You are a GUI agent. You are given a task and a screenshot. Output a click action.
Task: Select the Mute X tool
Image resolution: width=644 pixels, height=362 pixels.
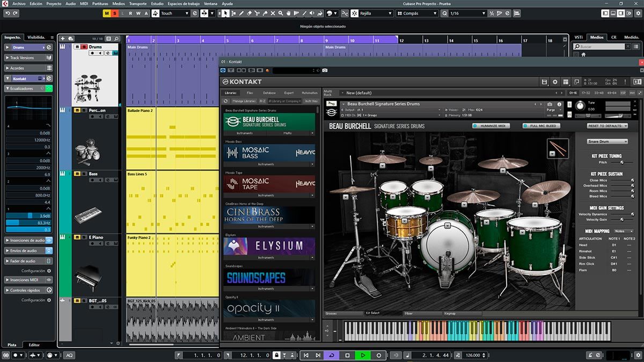pos(273,13)
